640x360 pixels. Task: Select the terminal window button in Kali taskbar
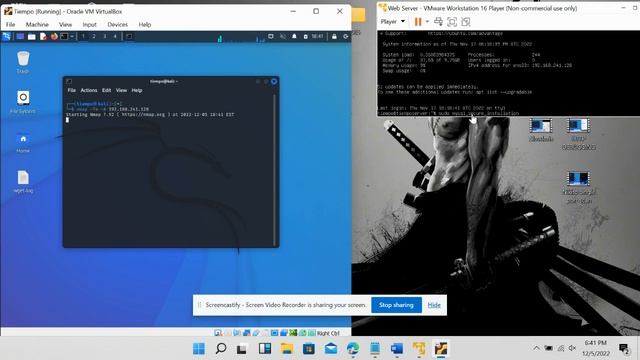(129, 36)
